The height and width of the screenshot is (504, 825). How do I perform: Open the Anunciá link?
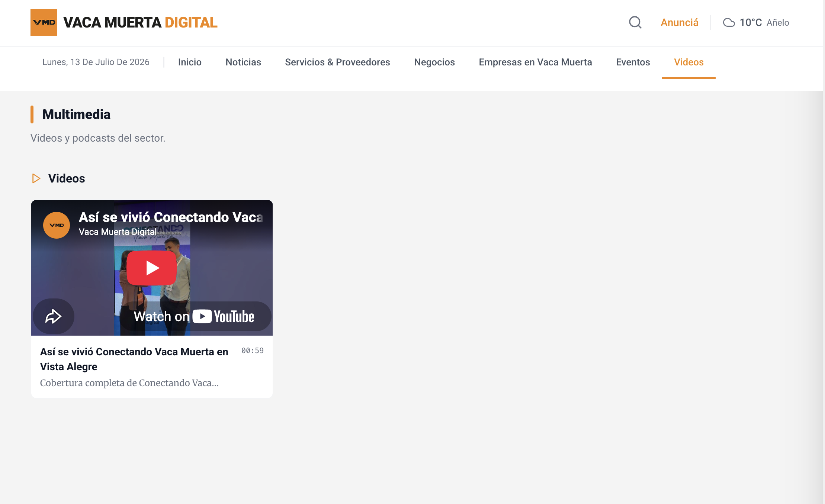pos(679,22)
